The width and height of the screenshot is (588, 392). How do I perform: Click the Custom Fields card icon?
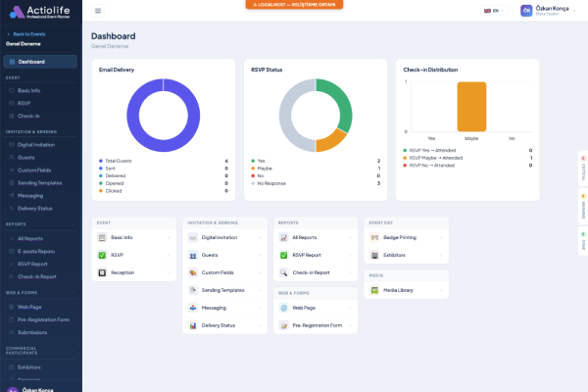(193, 272)
